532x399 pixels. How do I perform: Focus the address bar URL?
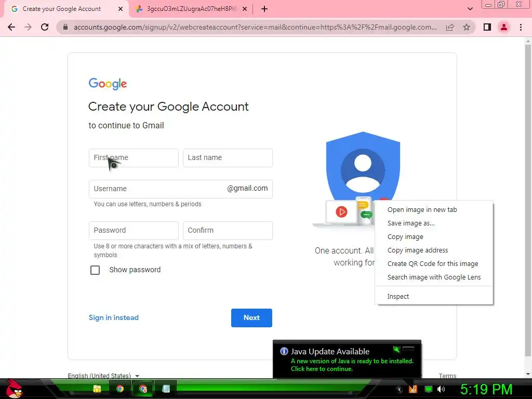pos(255,27)
